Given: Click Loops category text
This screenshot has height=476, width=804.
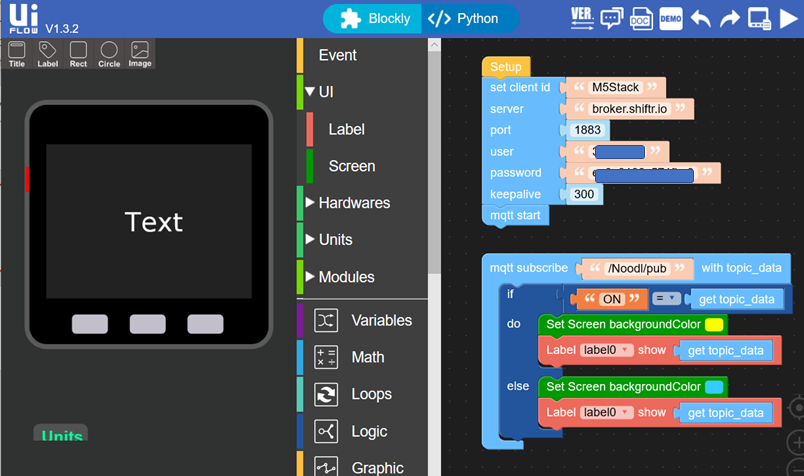Looking at the screenshot, I should coord(371,394).
